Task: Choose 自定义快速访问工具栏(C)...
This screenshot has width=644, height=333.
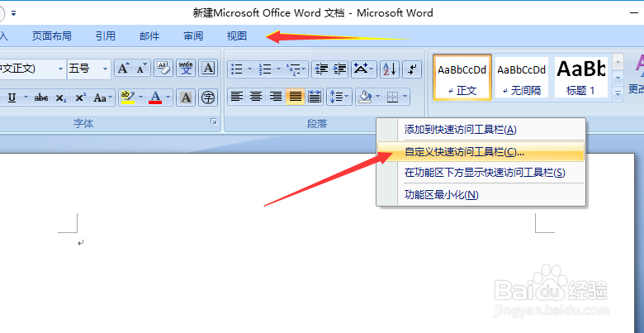Action: (481, 152)
